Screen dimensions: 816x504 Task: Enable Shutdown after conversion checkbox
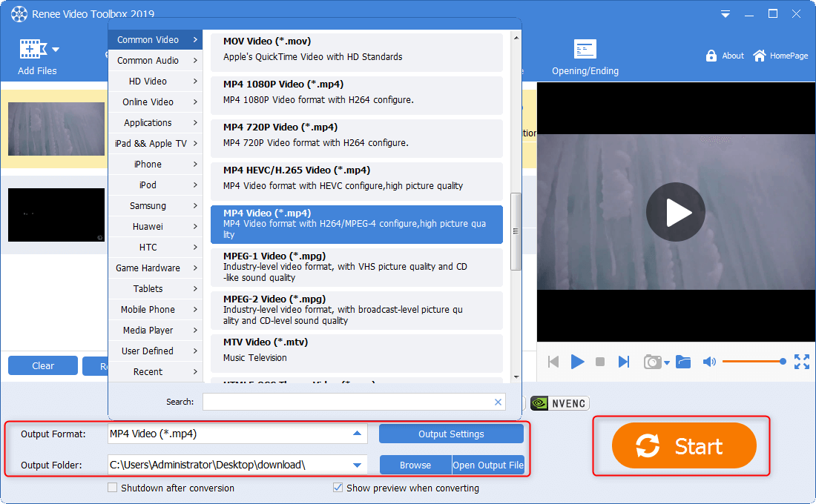113,488
